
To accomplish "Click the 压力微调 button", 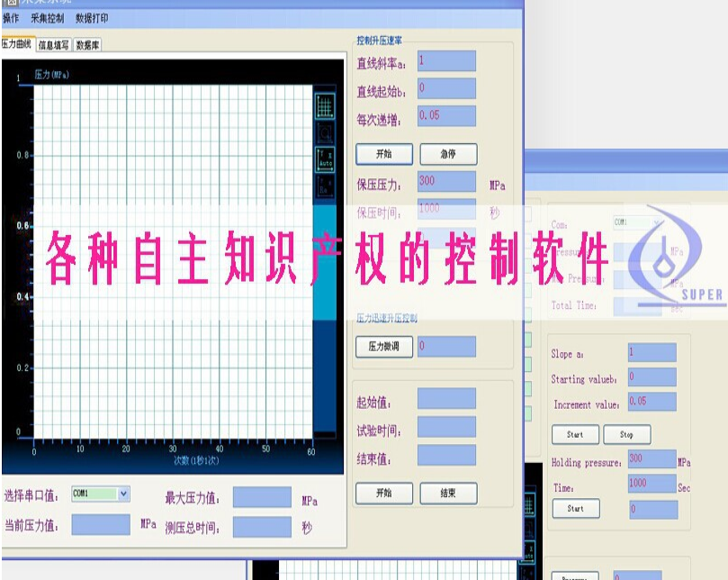I will [x=384, y=346].
